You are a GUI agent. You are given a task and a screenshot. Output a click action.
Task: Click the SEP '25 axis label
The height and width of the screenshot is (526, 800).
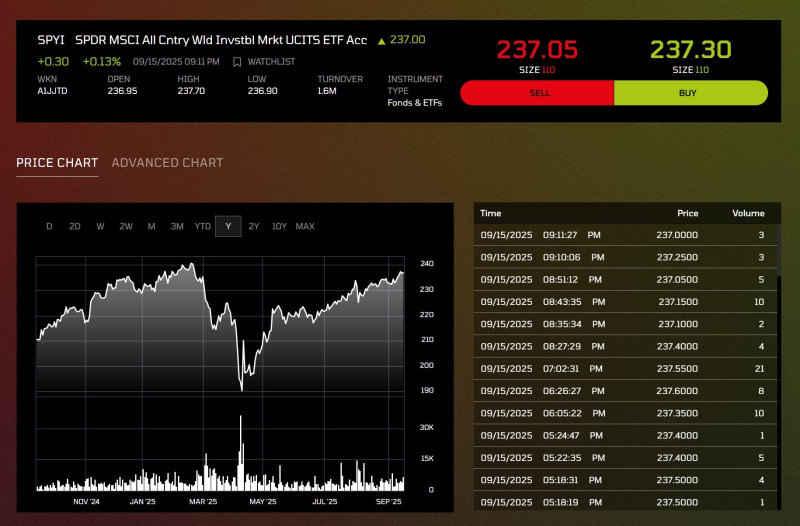[388, 502]
